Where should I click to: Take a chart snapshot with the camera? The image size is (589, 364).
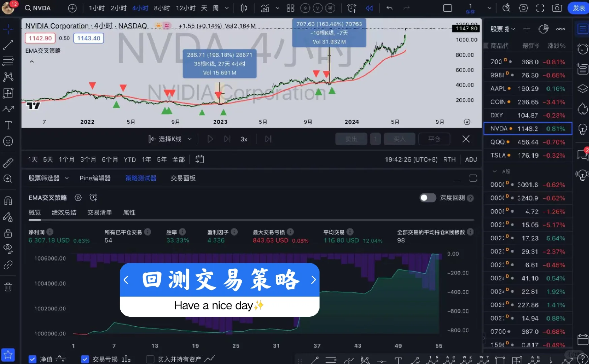[x=557, y=8]
